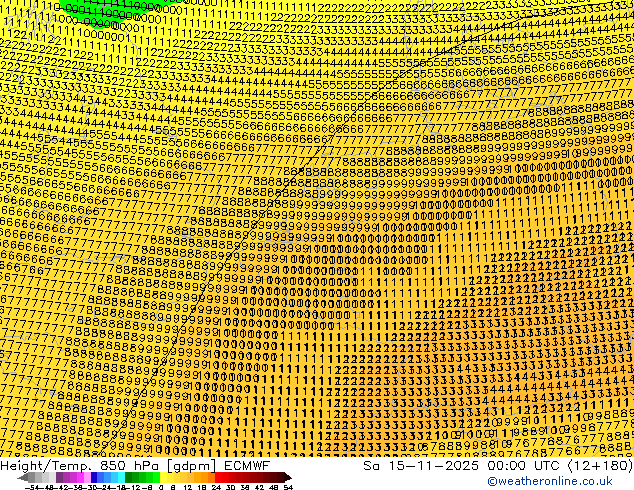Click the 12 value on the colour scale
This screenshot has width=634, height=490.
(x=187, y=487)
